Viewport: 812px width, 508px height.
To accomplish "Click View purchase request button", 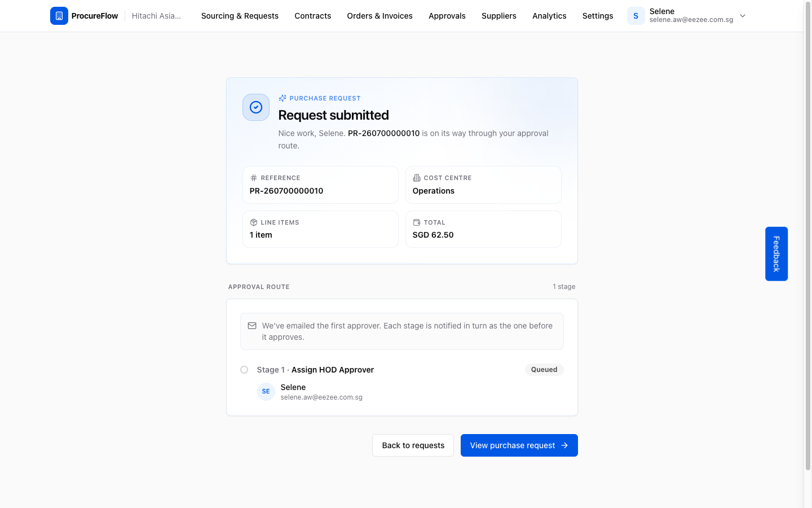I will [x=519, y=445].
